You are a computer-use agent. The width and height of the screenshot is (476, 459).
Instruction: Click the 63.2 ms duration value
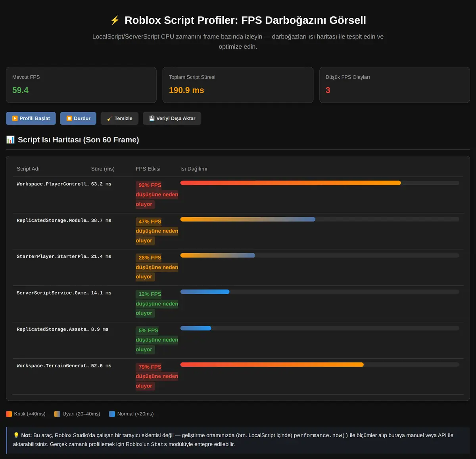101,184
